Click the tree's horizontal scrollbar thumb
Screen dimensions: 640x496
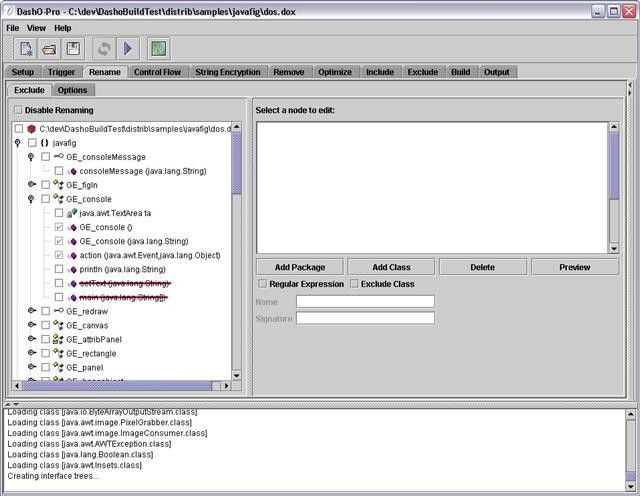point(117,386)
